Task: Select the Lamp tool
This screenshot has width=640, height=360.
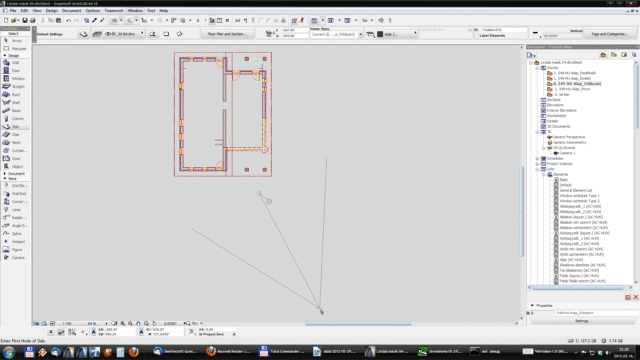Action: [x=15, y=209]
